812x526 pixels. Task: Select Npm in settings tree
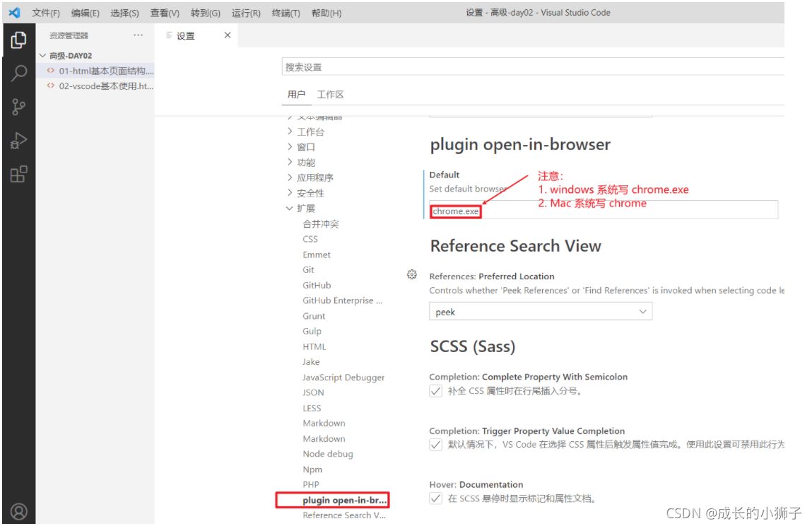point(312,469)
